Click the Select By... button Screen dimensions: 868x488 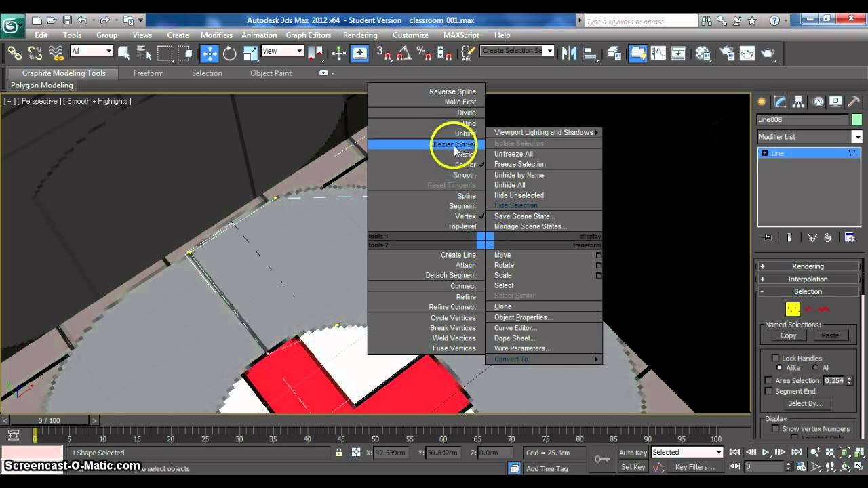coord(806,403)
